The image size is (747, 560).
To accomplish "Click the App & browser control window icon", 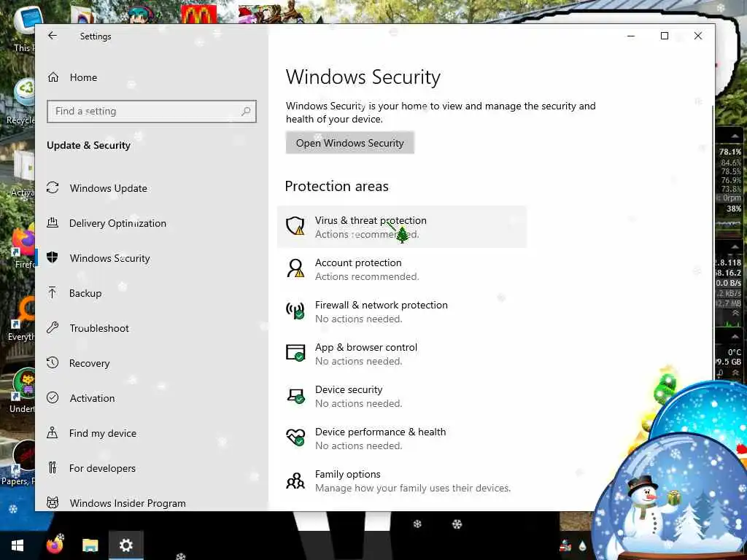I will [295, 353].
